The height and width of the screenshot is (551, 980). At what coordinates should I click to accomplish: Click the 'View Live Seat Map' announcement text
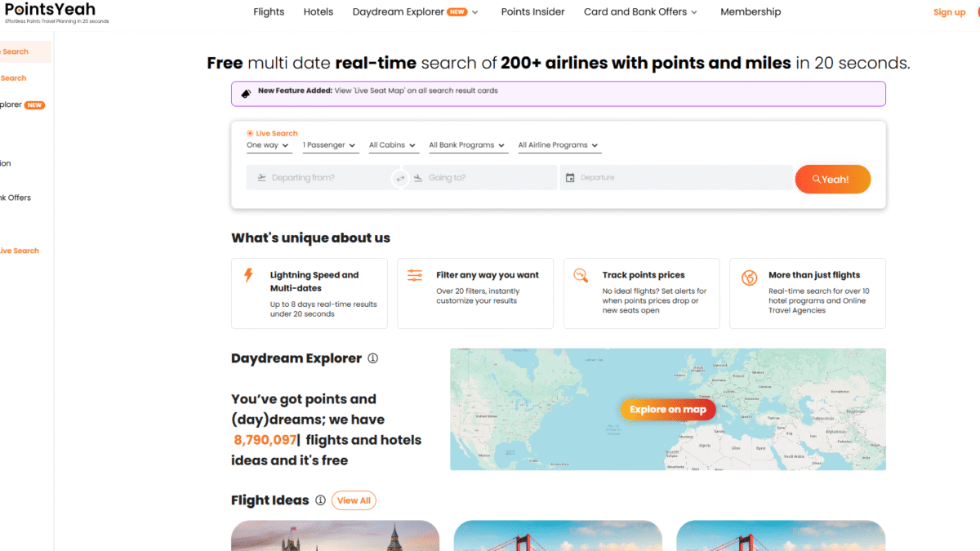416,91
